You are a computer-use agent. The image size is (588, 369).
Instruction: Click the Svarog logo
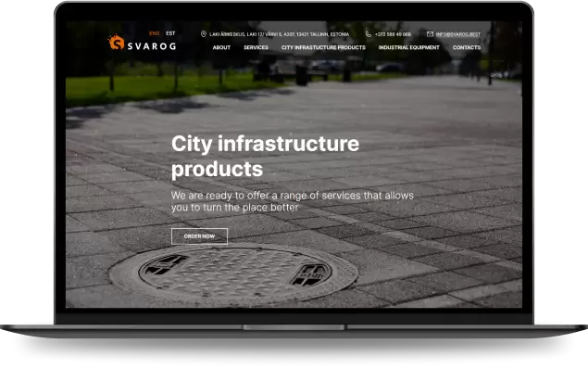[142, 43]
